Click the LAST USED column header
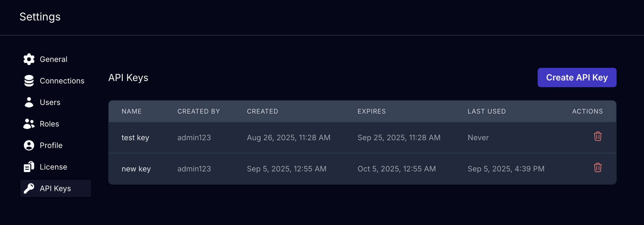Screen dimensions: 644x225 [x=487, y=111]
